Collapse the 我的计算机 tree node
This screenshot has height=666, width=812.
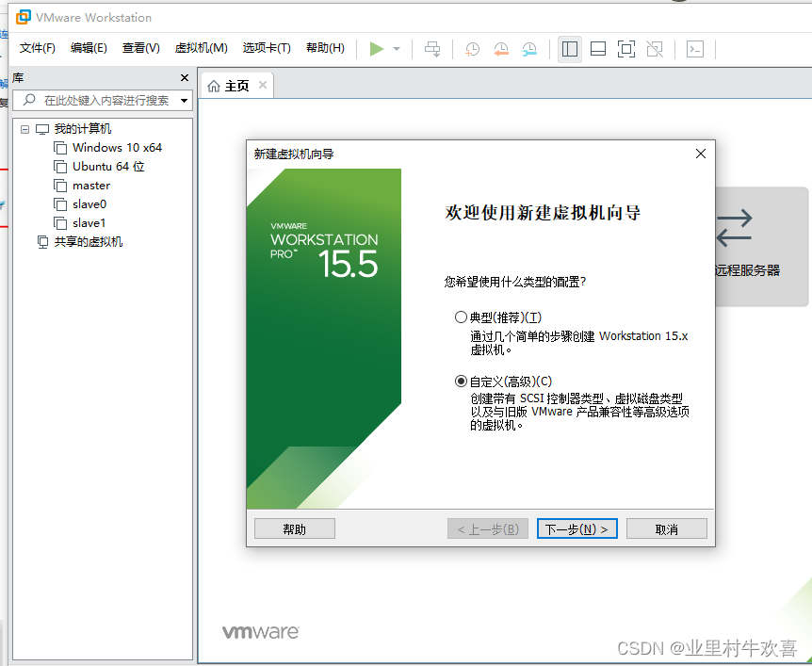(24, 129)
